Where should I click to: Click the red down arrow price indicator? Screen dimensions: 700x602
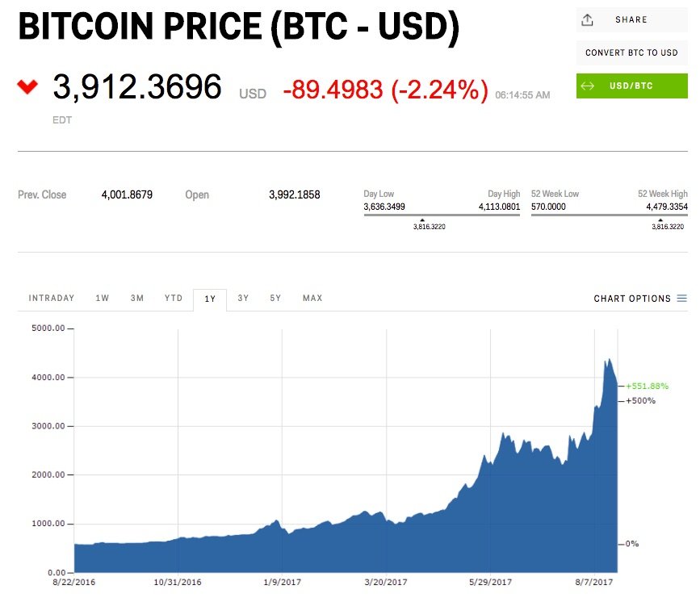[28, 86]
